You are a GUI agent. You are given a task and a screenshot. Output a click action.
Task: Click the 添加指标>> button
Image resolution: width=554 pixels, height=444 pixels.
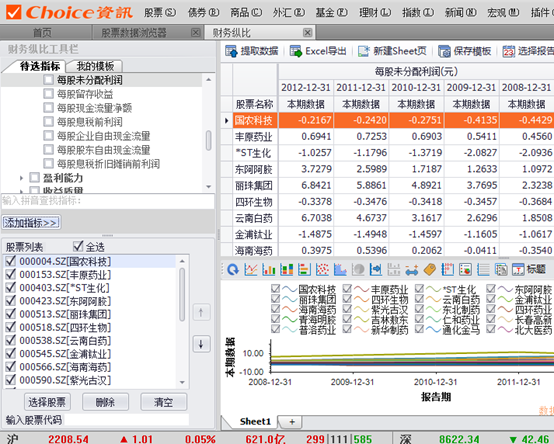(31, 223)
